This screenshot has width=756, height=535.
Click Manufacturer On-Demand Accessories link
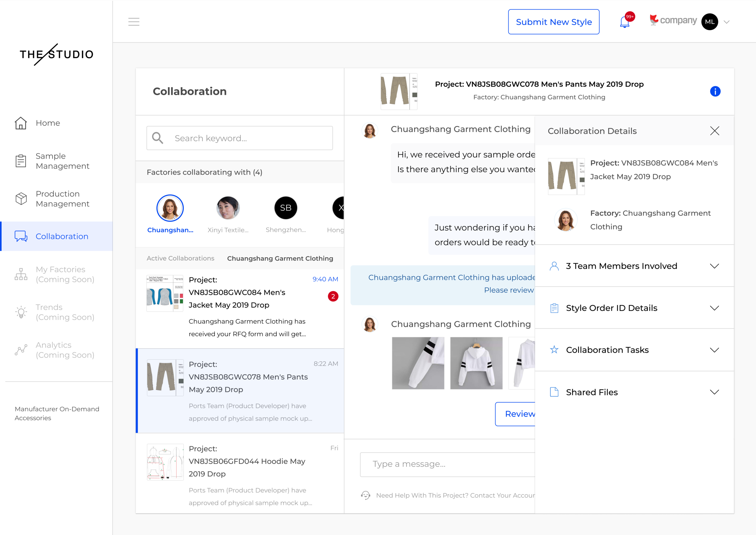coord(57,413)
